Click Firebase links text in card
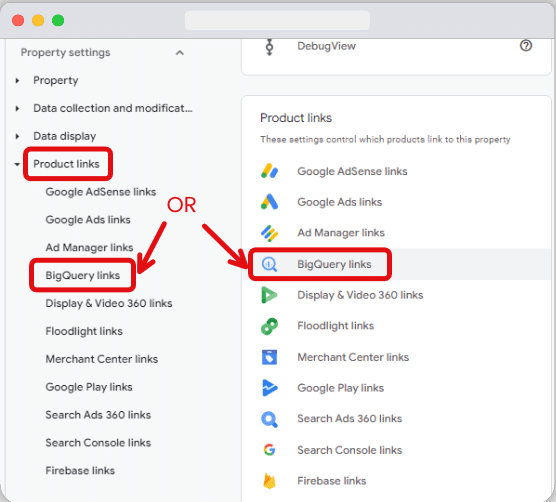The width and height of the screenshot is (556, 502). [332, 481]
